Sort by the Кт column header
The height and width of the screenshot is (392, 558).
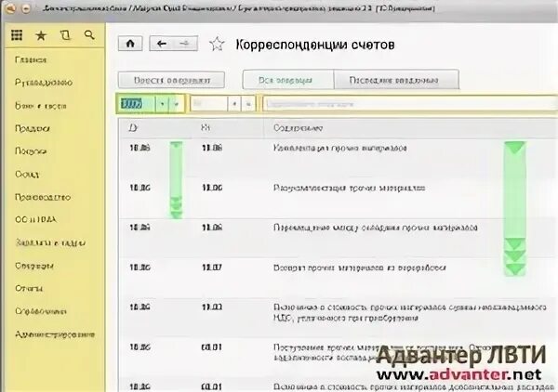[x=206, y=128]
